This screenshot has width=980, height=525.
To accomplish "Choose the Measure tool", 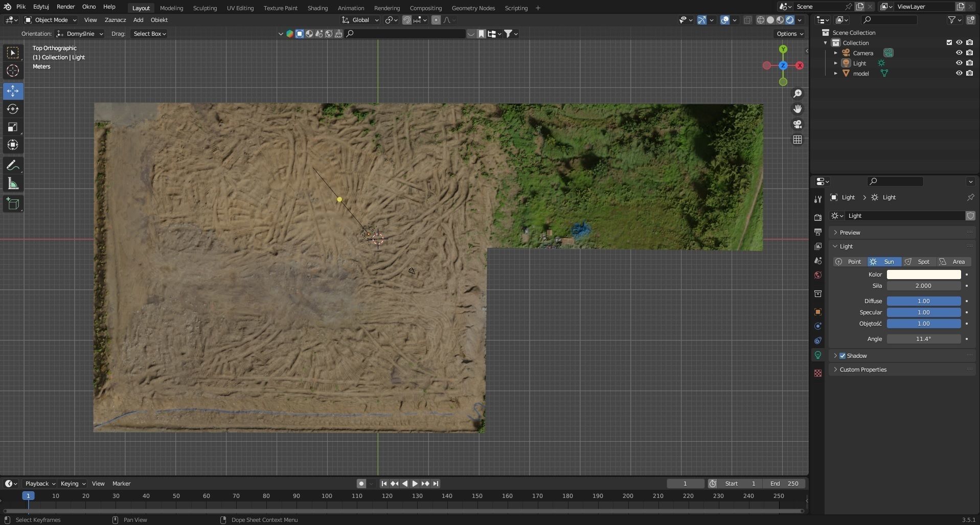I will pos(13,184).
